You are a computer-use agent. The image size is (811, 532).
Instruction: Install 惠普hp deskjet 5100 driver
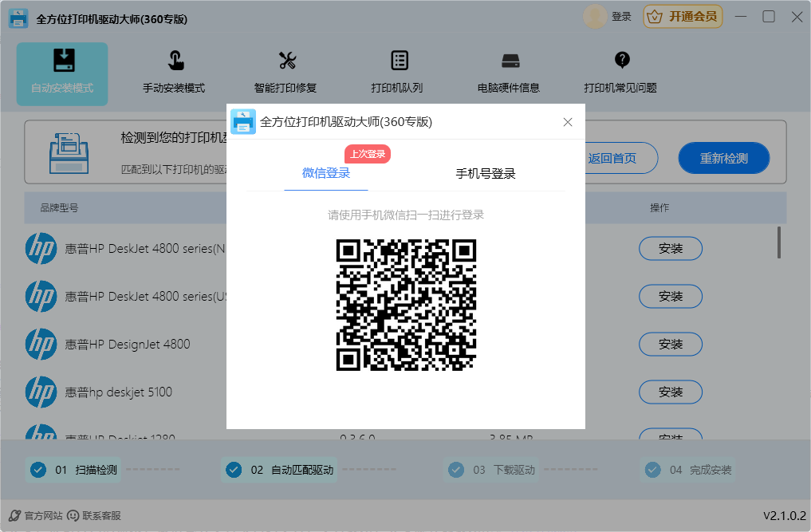pos(670,392)
